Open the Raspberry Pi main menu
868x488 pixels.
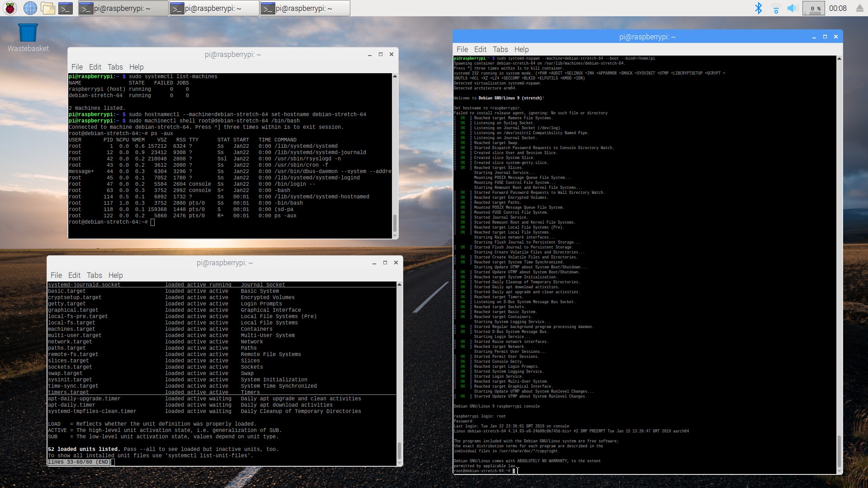click(10, 8)
